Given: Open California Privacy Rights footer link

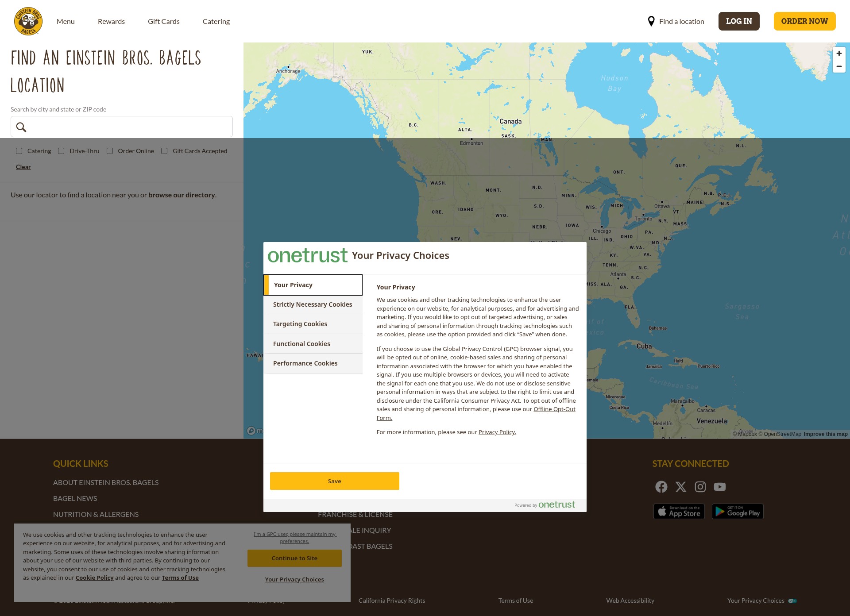Looking at the screenshot, I should [x=392, y=601].
